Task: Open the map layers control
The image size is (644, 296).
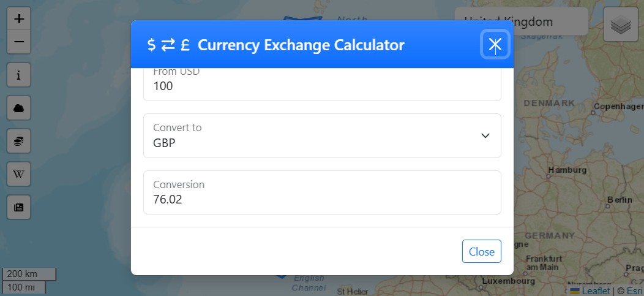Action: 621,25
